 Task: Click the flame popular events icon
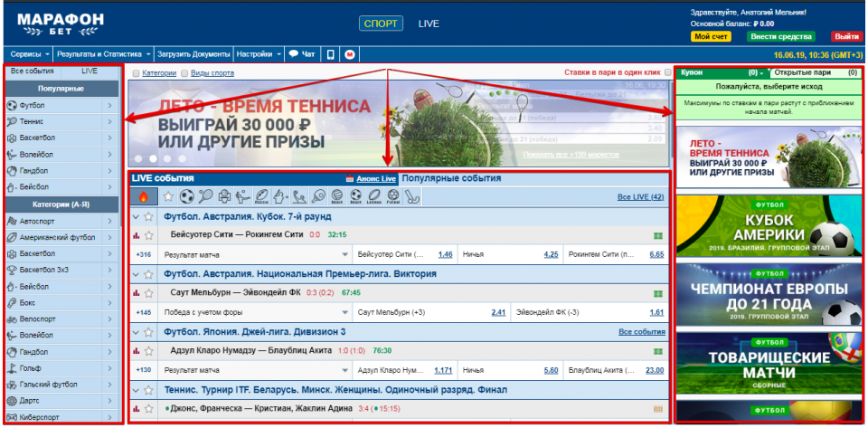(x=143, y=196)
